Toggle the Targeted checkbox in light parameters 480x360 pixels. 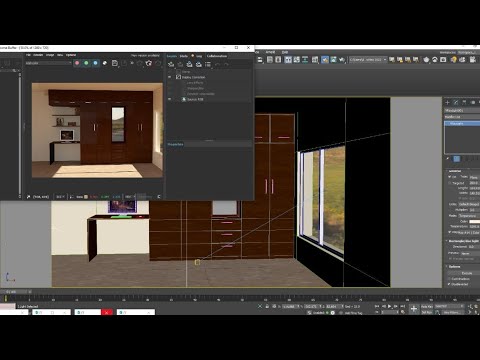point(450,183)
